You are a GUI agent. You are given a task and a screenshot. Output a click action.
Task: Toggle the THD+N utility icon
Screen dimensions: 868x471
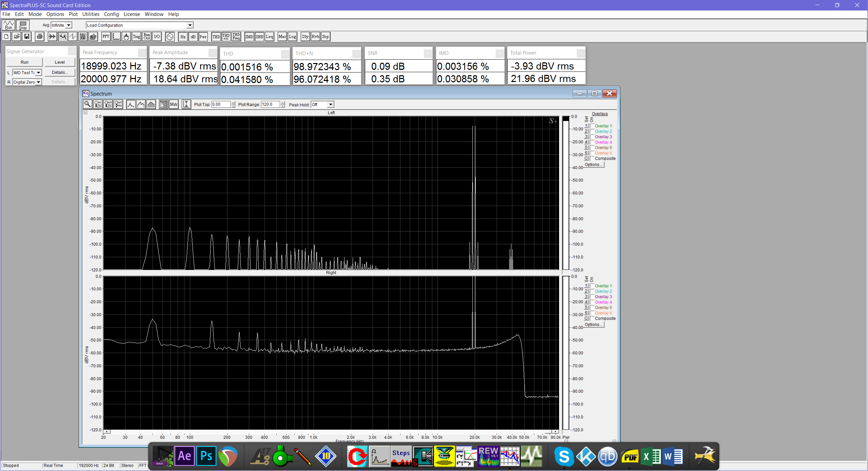[226, 37]
